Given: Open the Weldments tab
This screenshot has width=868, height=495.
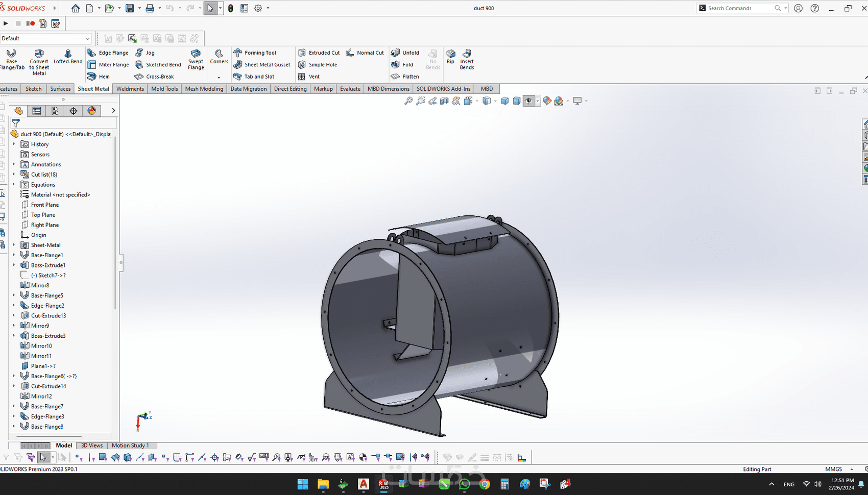Looking at the screenshot, I should pos(130,89).
